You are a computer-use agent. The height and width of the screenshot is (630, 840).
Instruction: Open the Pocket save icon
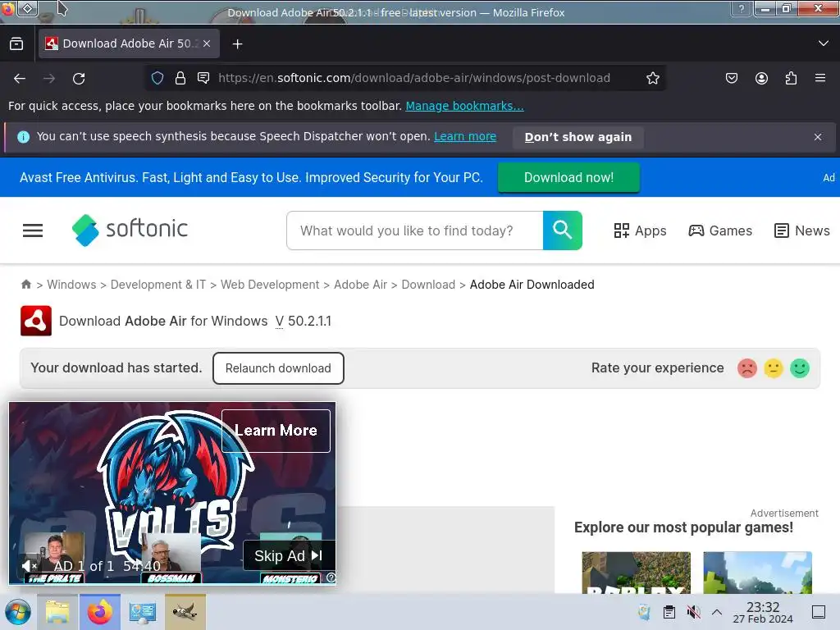tap(731, 78)
